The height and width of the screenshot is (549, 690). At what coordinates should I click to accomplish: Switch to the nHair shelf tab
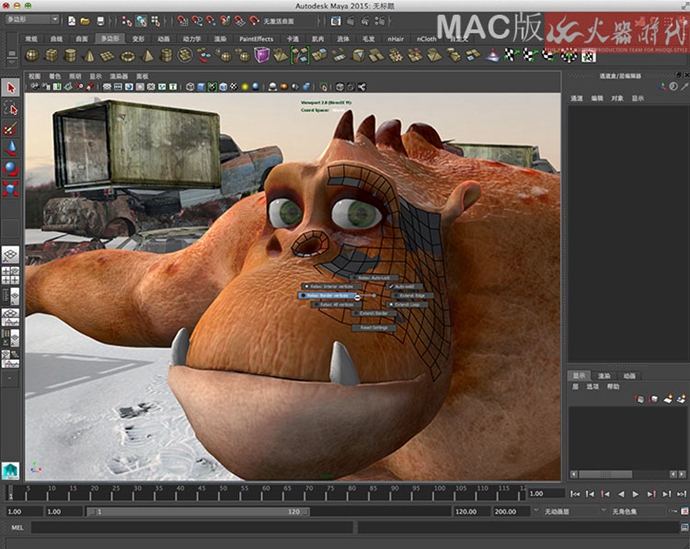point(395,39)
